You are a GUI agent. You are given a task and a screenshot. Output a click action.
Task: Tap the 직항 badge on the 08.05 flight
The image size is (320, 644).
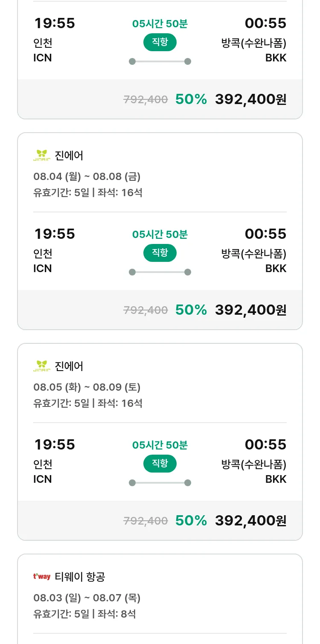[x=160, y=464]
